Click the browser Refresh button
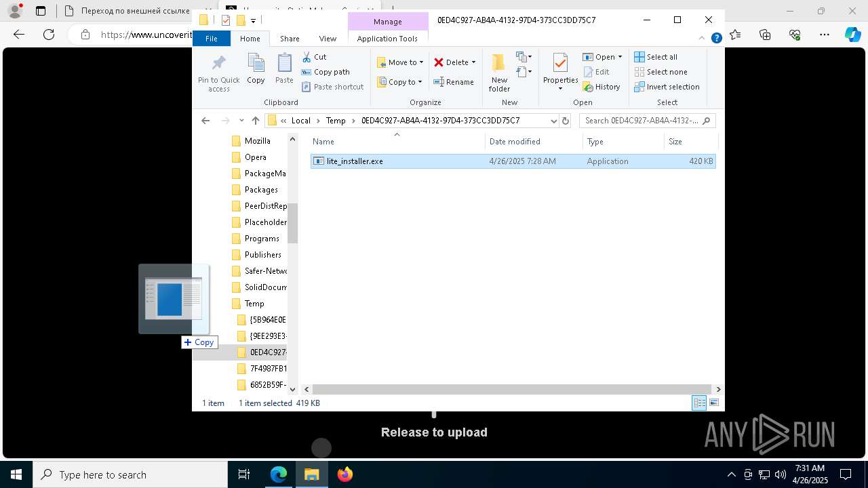 49,35
